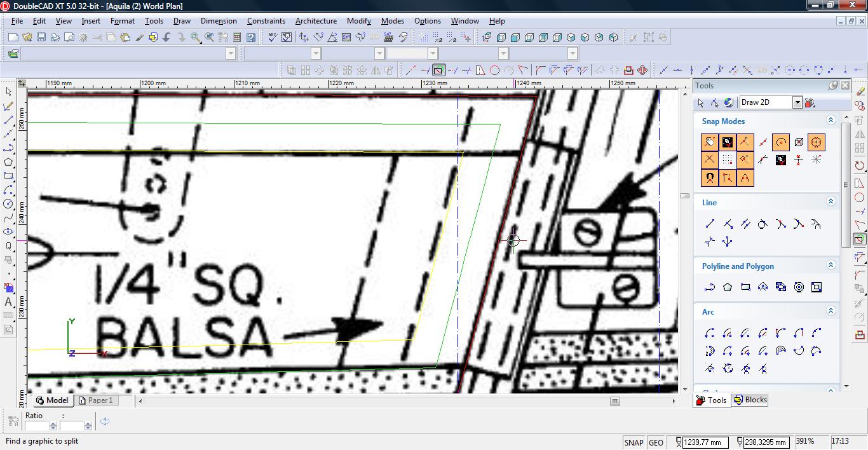868x450 pixels.
Task: Click the New document icon
Action: coord(13,37)
